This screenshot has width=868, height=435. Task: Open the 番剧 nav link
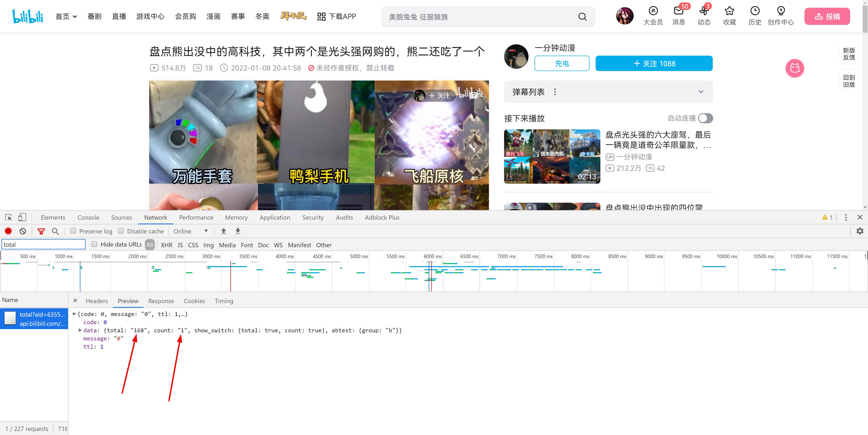(94, 17)
